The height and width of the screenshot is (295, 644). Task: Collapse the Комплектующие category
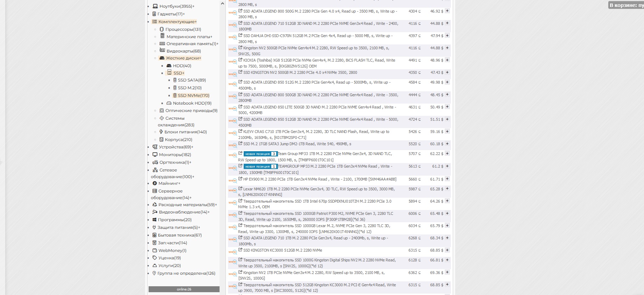click(x=177, y=22)
